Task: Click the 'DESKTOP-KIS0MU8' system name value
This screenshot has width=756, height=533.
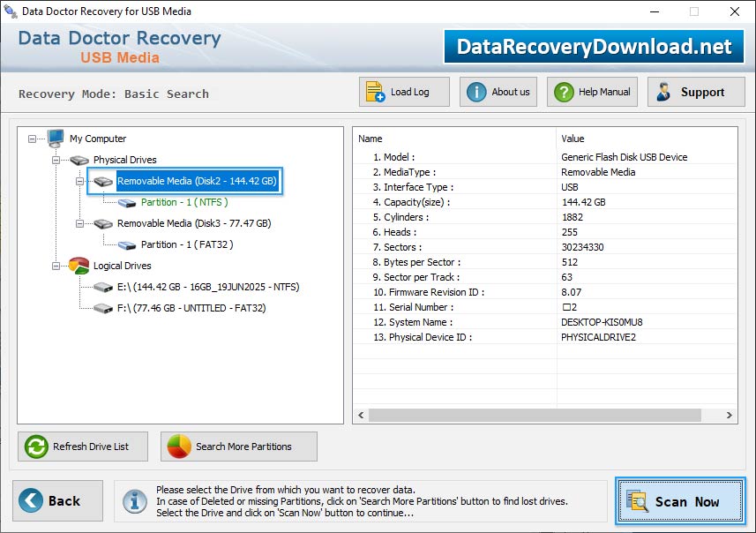Action: 602,322
